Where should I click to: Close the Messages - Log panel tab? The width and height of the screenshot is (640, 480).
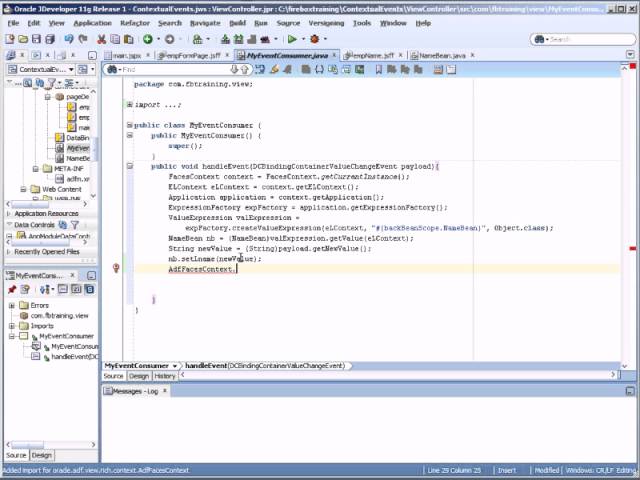pos(165,391)
